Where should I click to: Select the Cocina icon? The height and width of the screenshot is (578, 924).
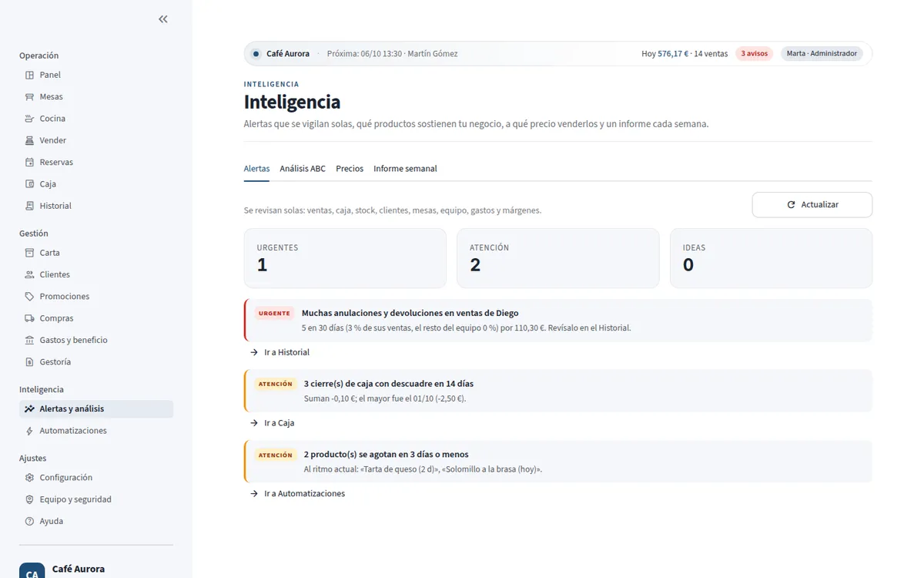click(x=29, y=119)
